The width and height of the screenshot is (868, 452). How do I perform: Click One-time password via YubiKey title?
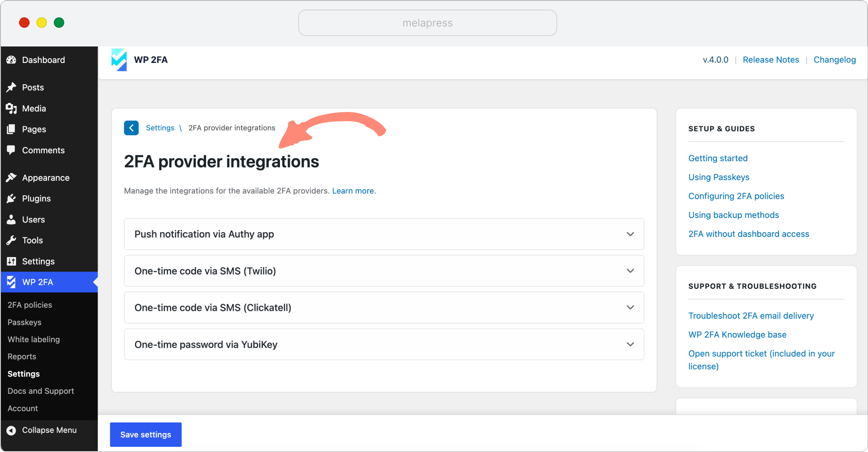point(206,344)
